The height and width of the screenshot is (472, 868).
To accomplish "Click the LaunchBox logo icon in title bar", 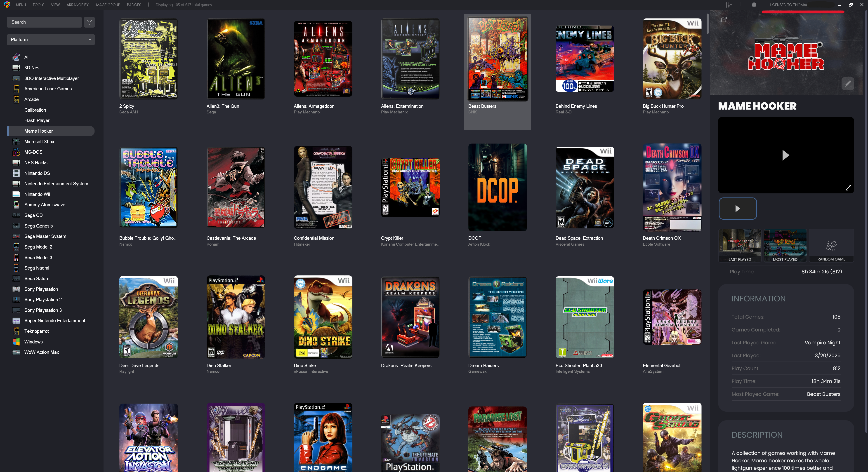I will (x=7, y=5).
